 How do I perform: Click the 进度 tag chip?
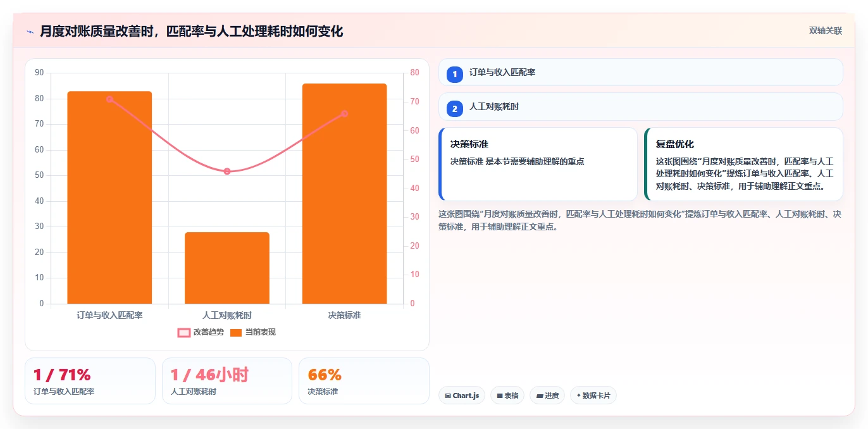click(x=547, y=395)
